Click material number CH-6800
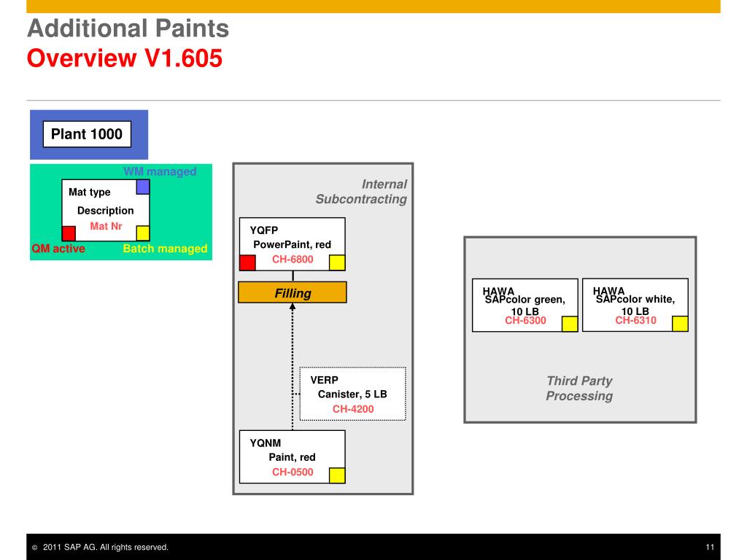Screen dimensions: 747x560 (x=293, y=260)
